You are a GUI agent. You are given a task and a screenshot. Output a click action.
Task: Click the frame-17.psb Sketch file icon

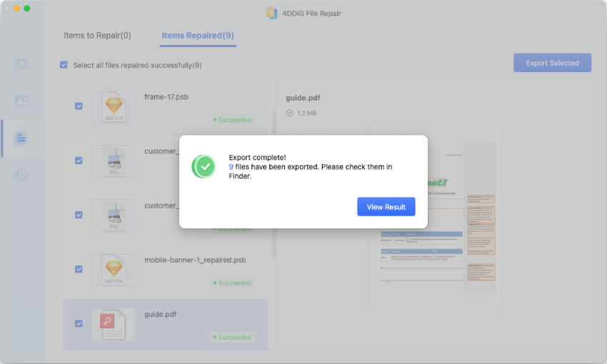coord(114,107)
